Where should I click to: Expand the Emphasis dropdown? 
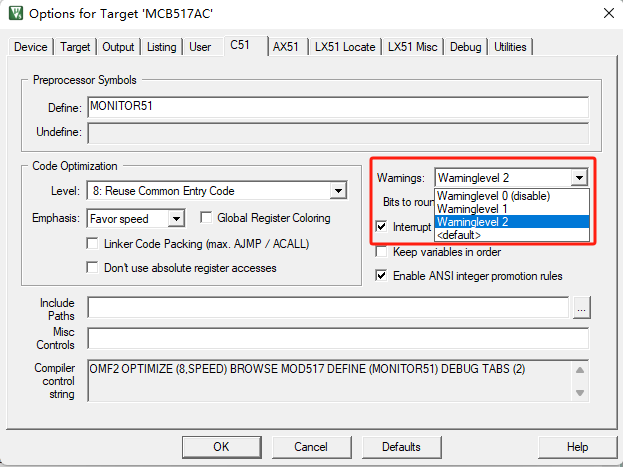(x=176, y=218)
